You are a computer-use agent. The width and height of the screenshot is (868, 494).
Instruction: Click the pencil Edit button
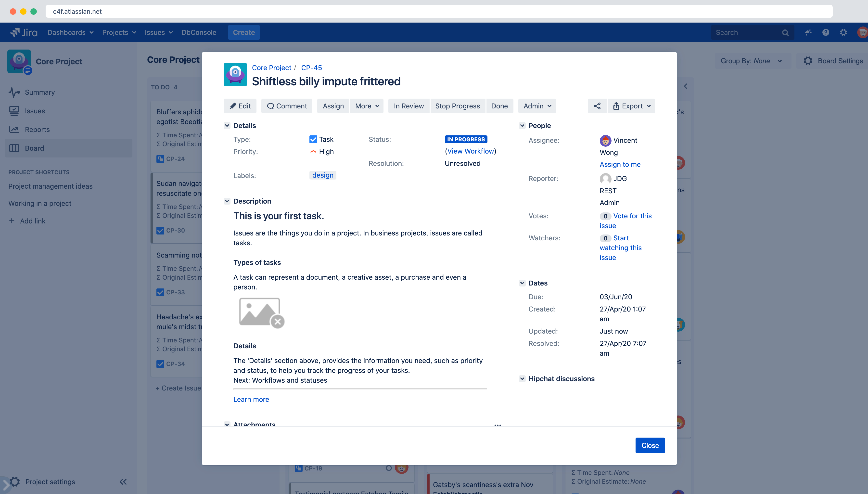(240, 106)
